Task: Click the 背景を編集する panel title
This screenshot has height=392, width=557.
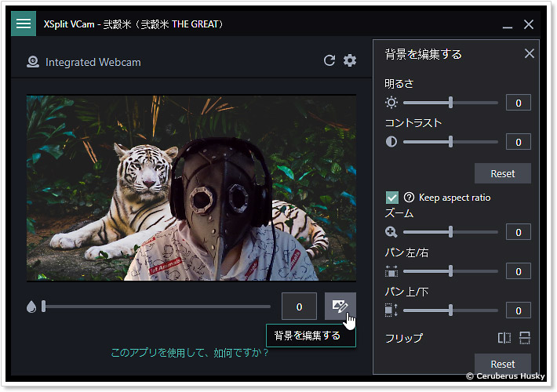Action: click(x=424, y=54)
